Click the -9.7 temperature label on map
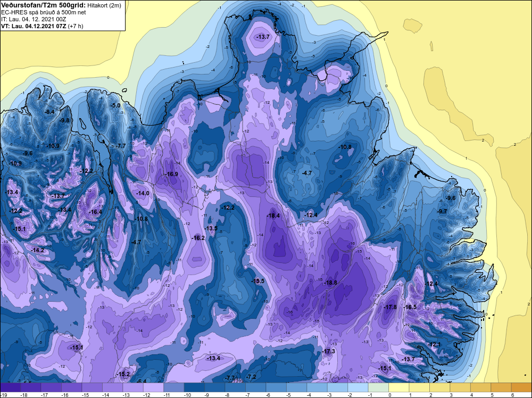Screen dimensions: 532x398 tap(443, 211)
